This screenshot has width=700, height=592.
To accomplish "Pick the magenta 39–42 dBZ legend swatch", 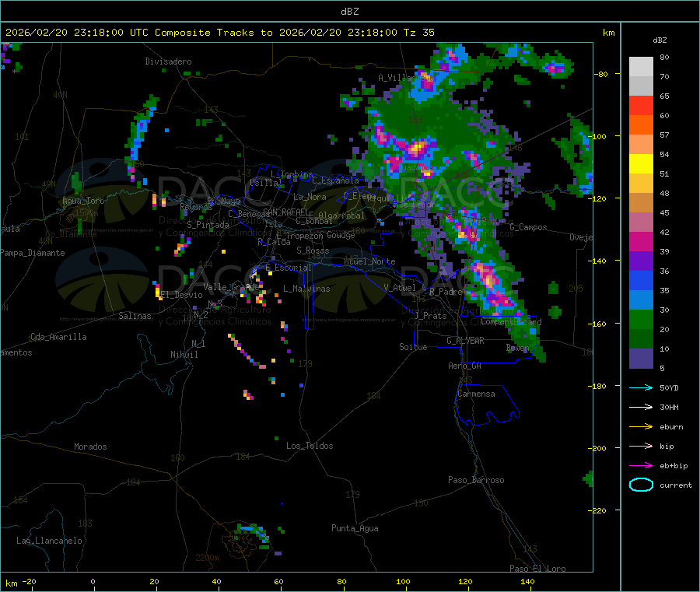I will point(641,241).
